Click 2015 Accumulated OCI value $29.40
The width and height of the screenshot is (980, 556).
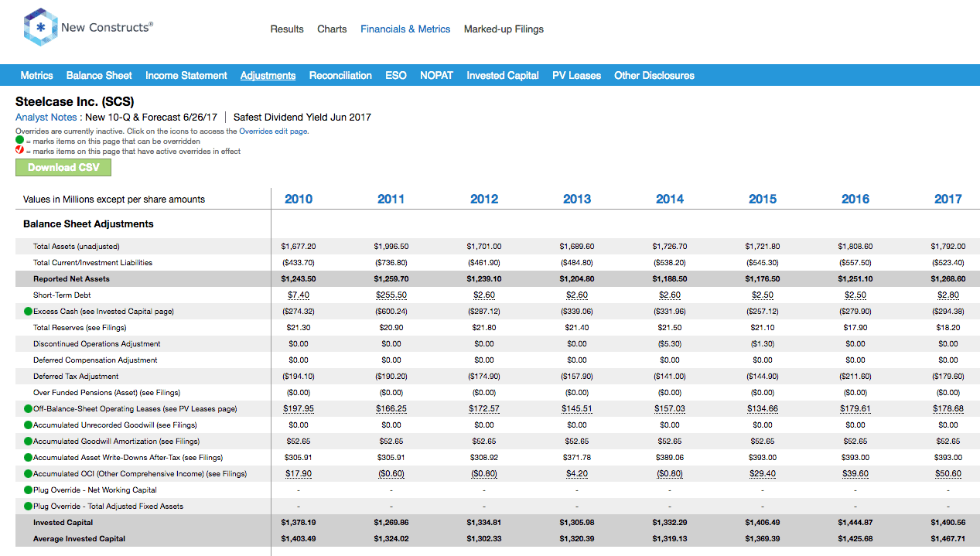point(763,474)
